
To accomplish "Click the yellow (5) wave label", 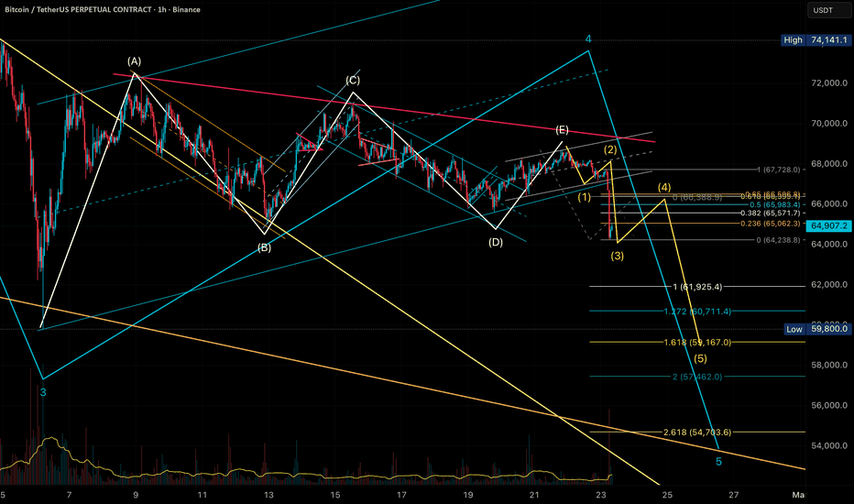I will point(701,358).
